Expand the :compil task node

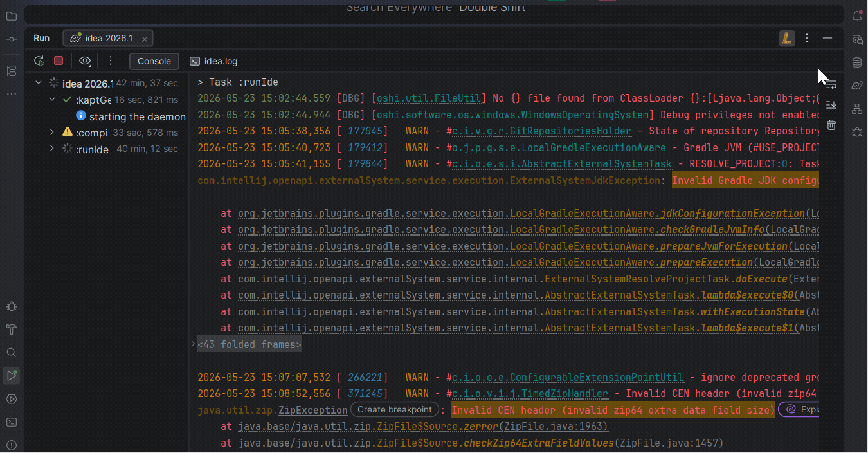[x=52, y=132]
